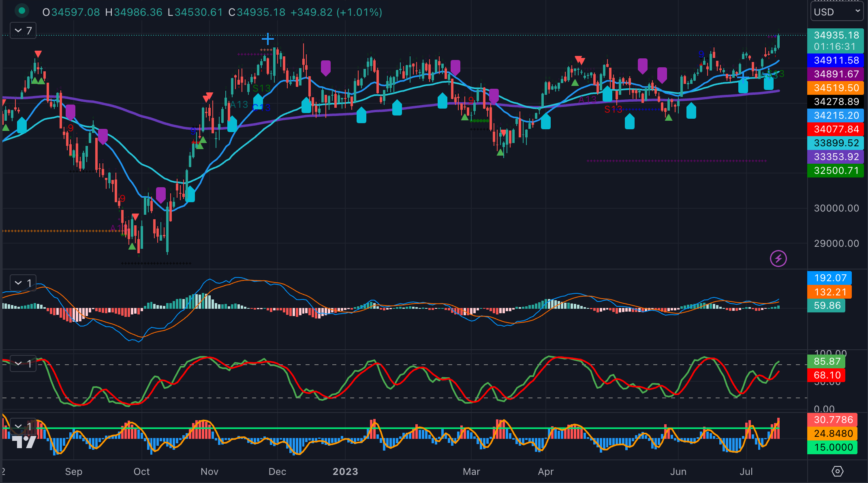
Task: Click the blue 192.07 MACD value label
Action: (830, 278)
